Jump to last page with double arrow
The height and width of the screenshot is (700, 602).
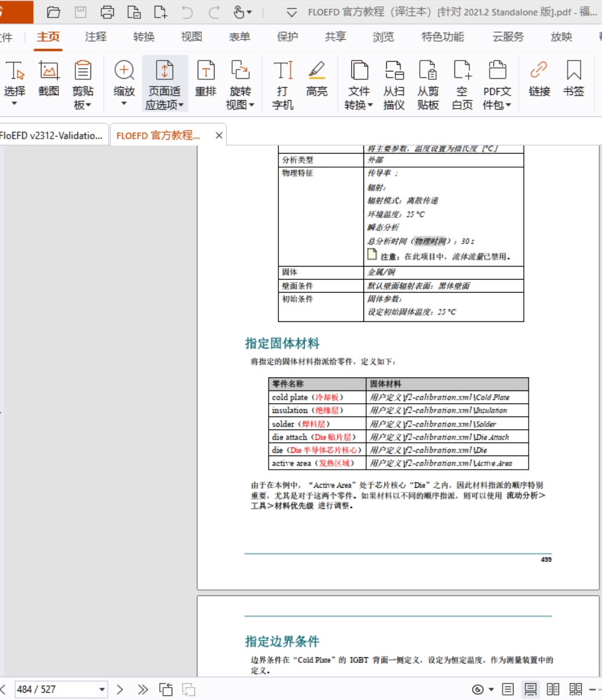coord(143,689)
